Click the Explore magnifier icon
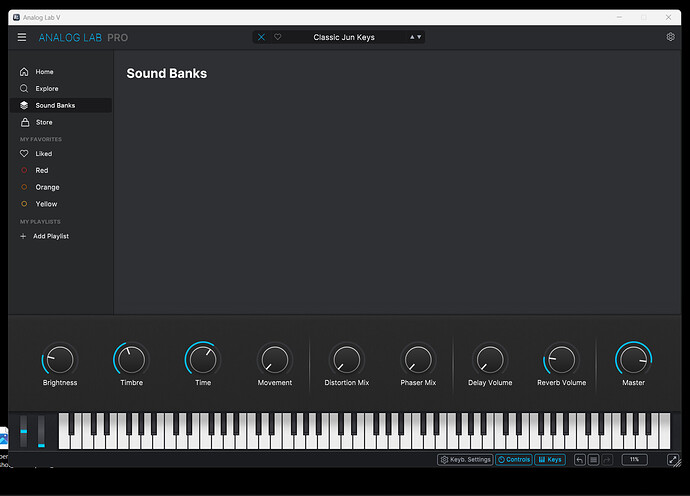Image resolution: width=690 pixels, height=496 pixels. pyautogui.click(x=24, y=88)
